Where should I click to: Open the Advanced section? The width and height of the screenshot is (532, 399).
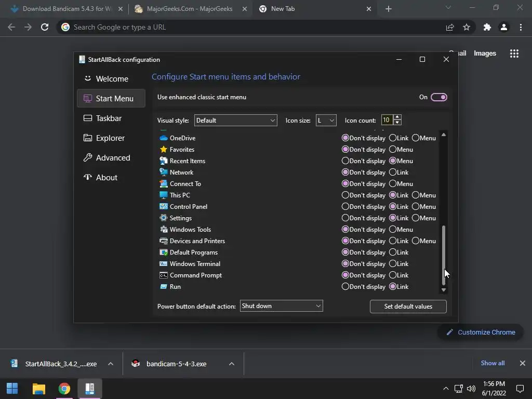[111, 158]
